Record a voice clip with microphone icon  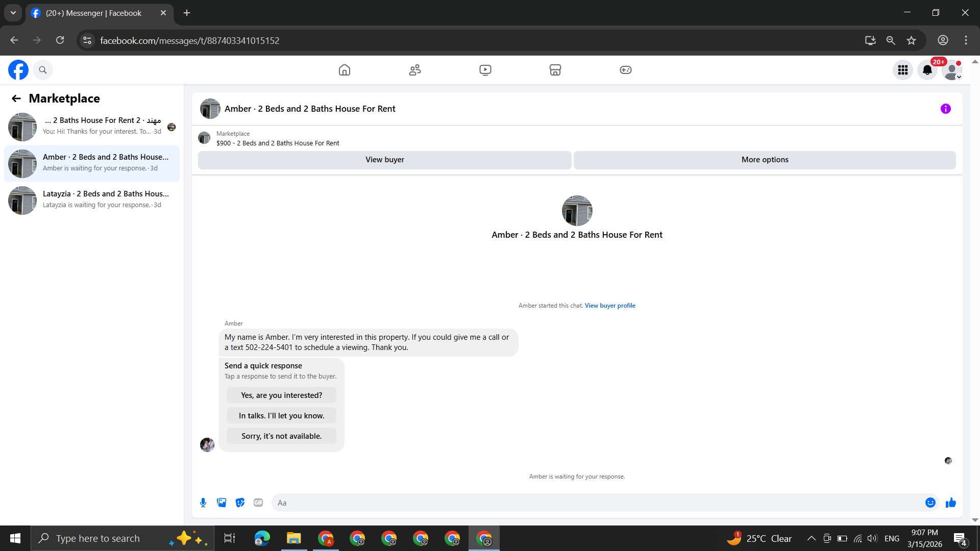click(203, 503)
